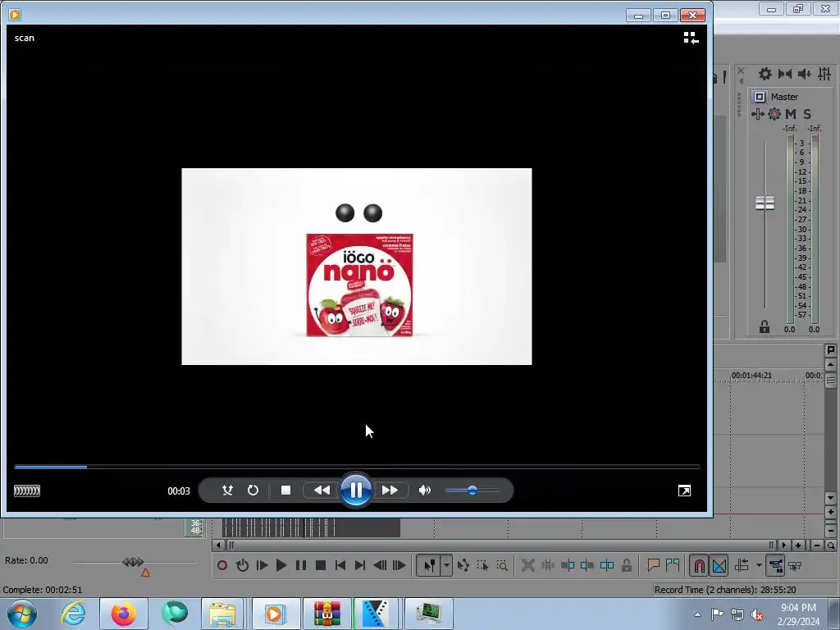Toggle the Master fader channel lock
840x630 pixels.
(765, 326)
